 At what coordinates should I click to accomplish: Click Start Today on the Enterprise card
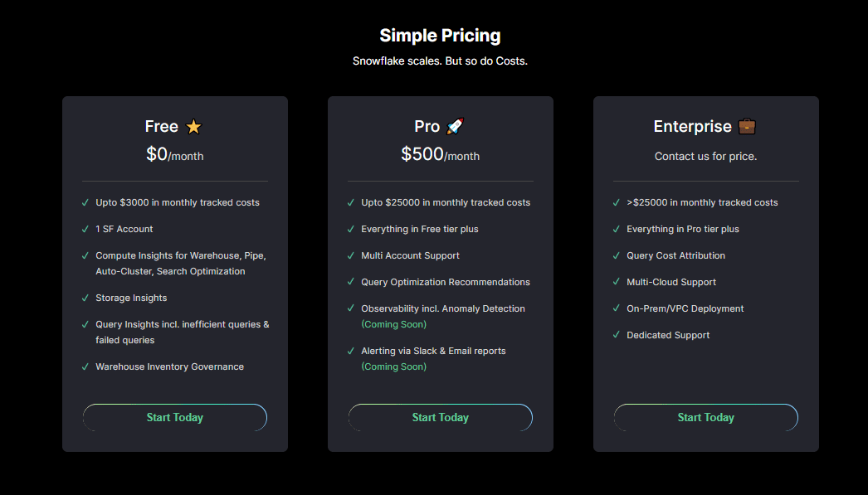705,417
